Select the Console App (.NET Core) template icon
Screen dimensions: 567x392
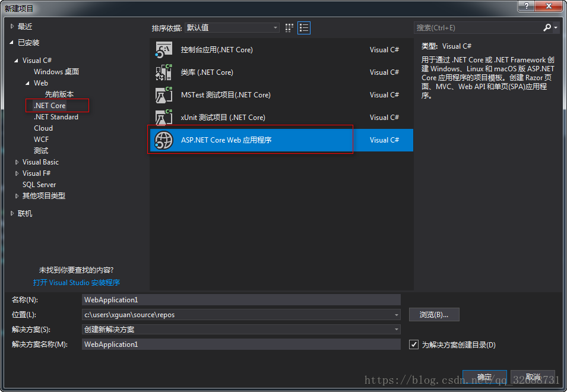tap(164, 50)
